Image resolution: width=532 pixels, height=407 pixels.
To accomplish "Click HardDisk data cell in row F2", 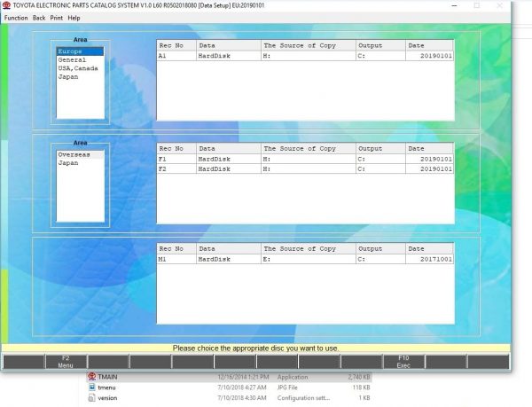I will [229, 168].
